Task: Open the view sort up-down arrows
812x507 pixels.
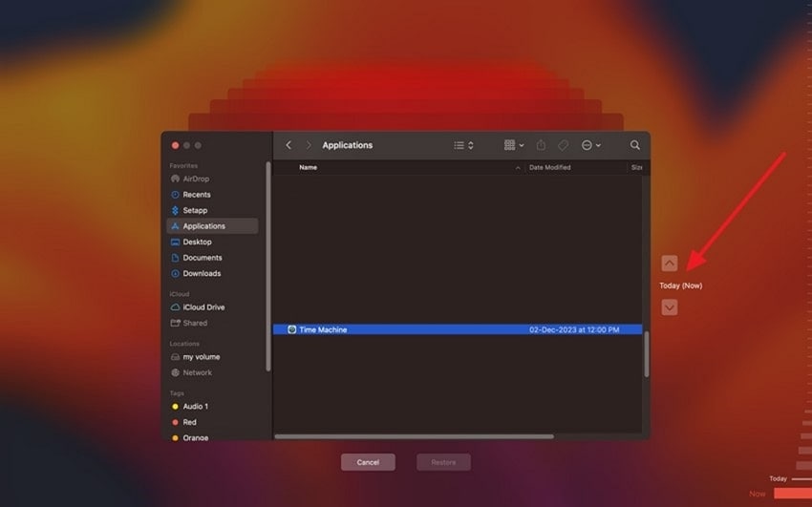Action: coord(471,145)
